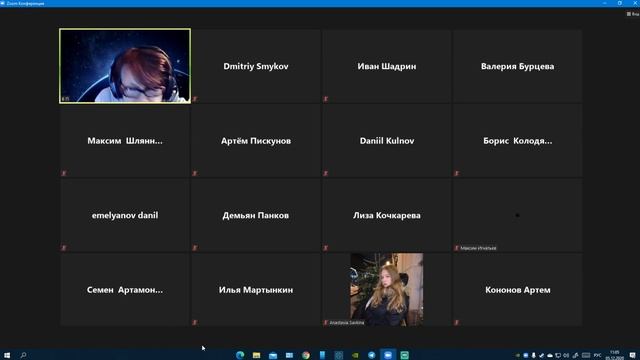This screenshot has width=640, height=360.
Task: Click the Максим Игнатьев name label
Action: [478, 248]
